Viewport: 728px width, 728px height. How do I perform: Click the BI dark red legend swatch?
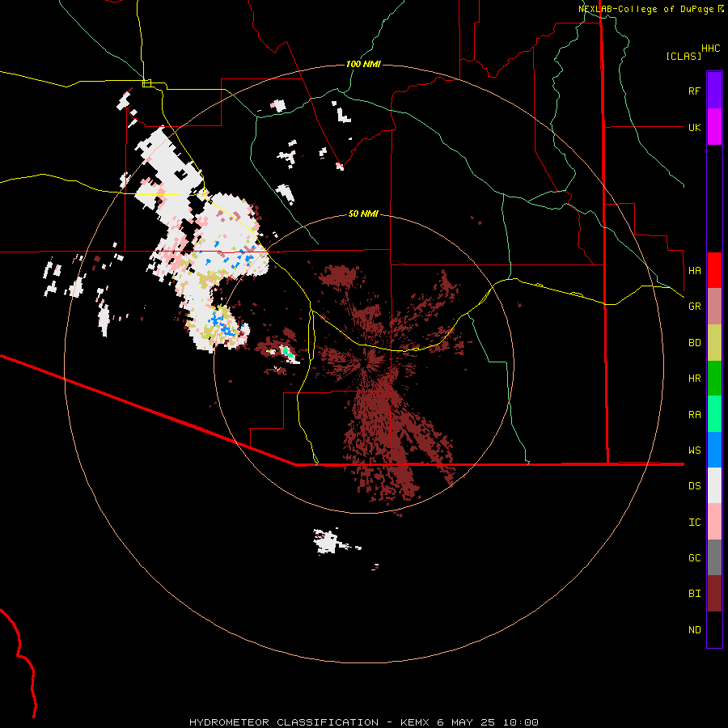pos(714,594)
